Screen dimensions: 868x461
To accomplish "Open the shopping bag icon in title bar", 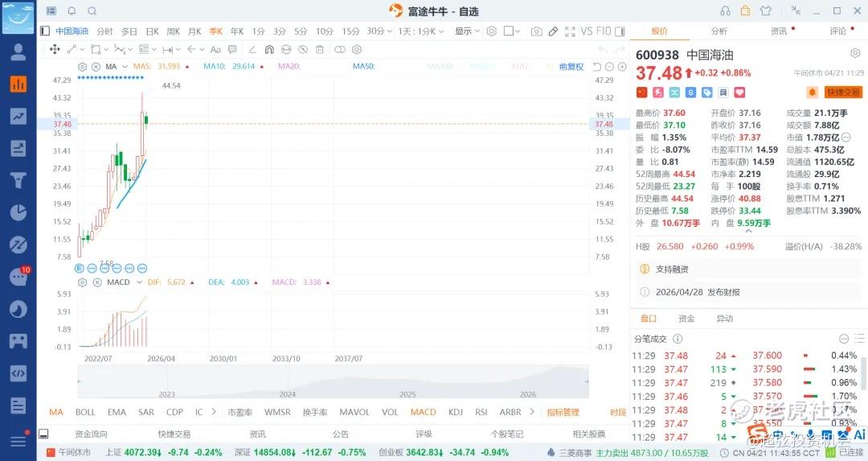I will 746,10.
